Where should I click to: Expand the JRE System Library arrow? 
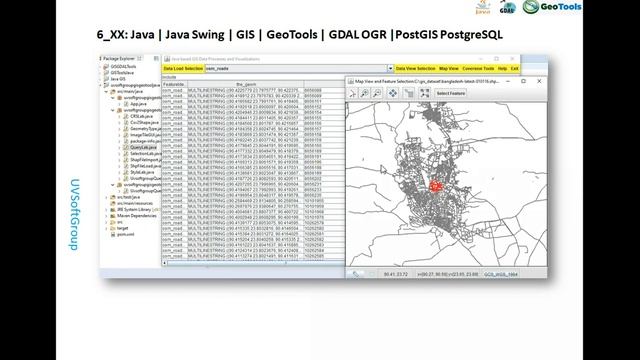(107, 209)
